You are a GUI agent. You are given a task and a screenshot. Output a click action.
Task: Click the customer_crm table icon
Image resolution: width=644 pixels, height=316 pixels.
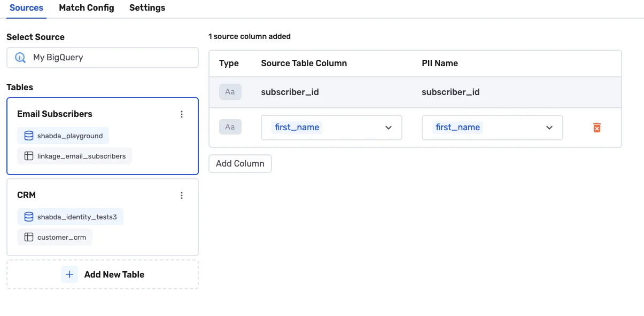click(29, 238)
